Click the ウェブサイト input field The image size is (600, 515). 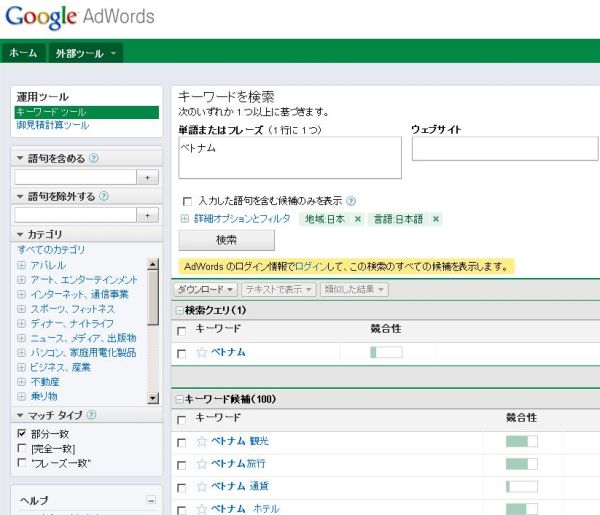(504, 149)
